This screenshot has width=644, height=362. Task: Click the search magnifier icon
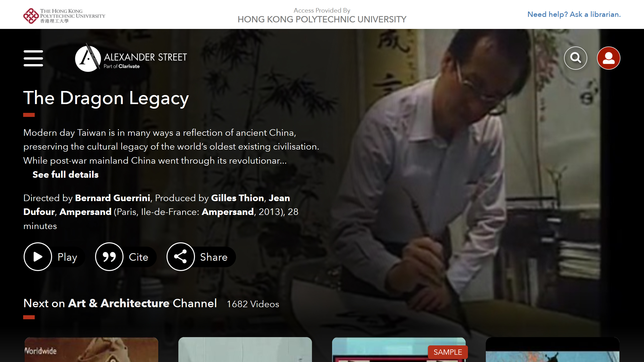click(x=576, y=58)
